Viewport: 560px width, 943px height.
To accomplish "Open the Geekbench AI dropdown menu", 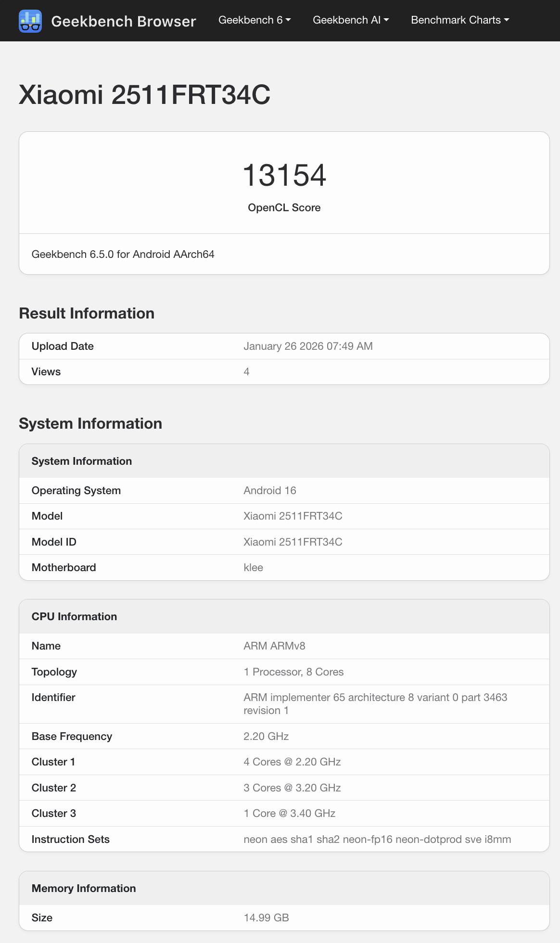I will click(x=351, y=20).
